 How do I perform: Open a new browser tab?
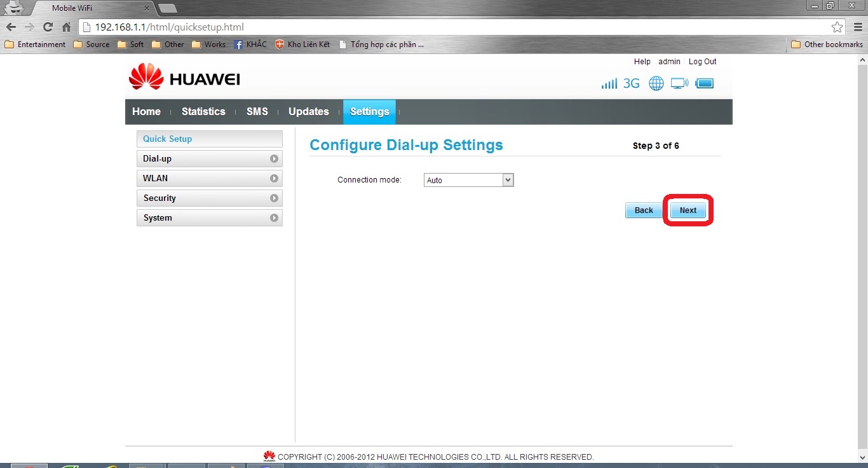point(167,9)
